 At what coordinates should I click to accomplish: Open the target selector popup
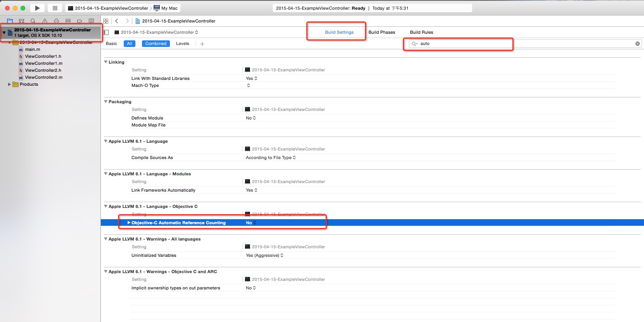(x=156, y=32)
